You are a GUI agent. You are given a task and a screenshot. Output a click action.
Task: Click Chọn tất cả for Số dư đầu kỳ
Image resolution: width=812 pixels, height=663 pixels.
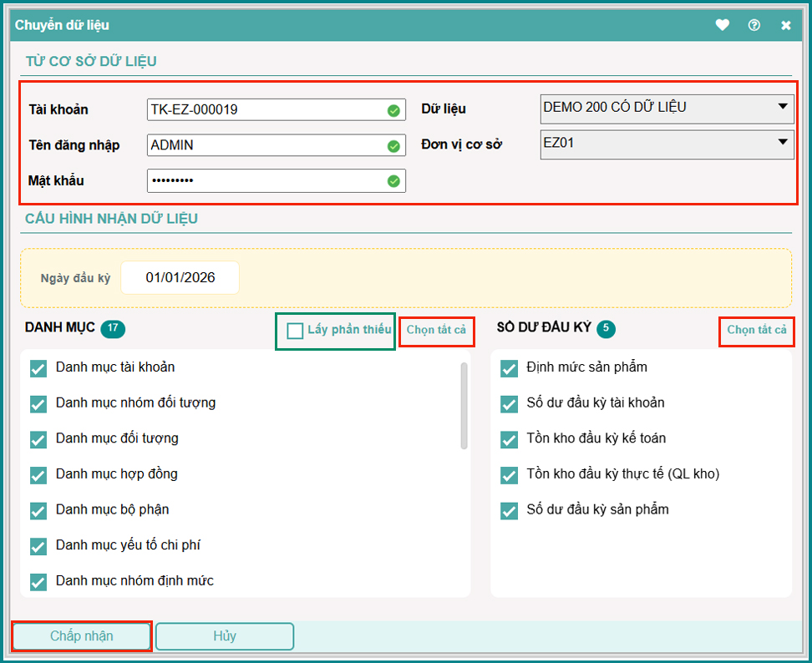click(x=756, y=331)
